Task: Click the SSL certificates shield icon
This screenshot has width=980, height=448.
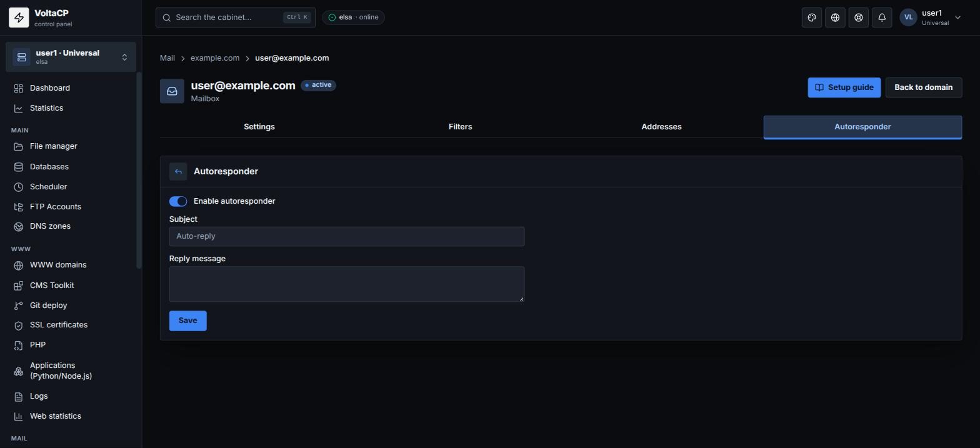Action: 19,325
